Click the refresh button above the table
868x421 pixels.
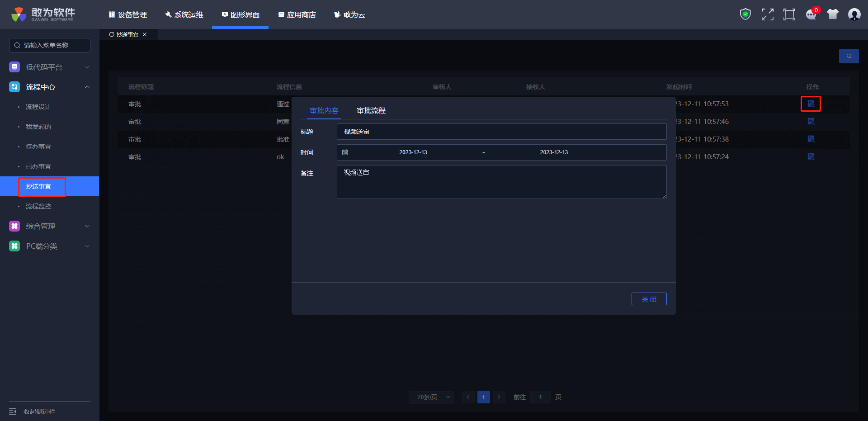[849, 56]
